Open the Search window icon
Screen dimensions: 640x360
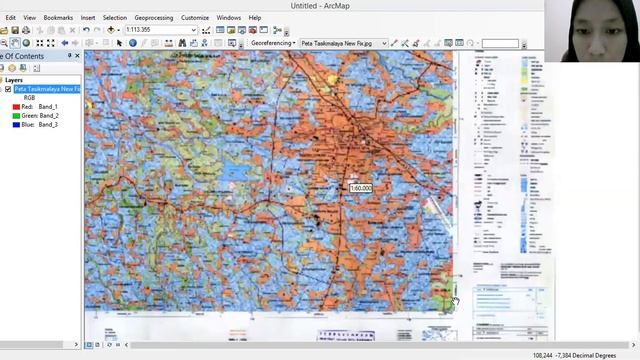click(x=242, y=30)
